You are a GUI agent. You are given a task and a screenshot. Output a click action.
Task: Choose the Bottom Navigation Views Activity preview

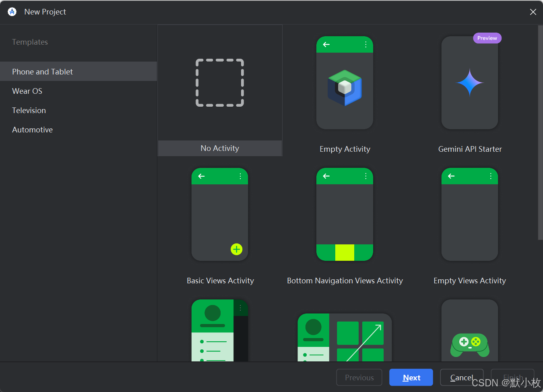(x=345, y=215)
